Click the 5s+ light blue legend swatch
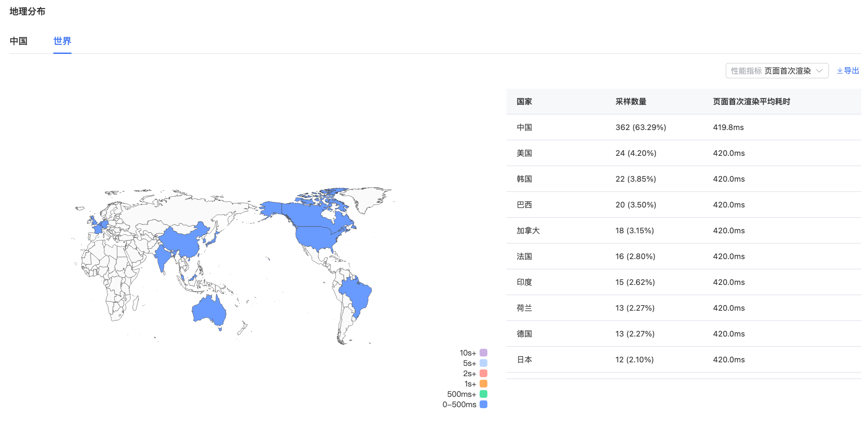 483,363
